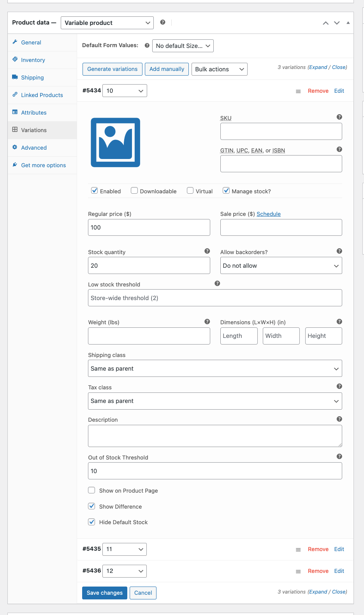
Task: Click the help icon beside SKU field
Action: coord(339,117)
